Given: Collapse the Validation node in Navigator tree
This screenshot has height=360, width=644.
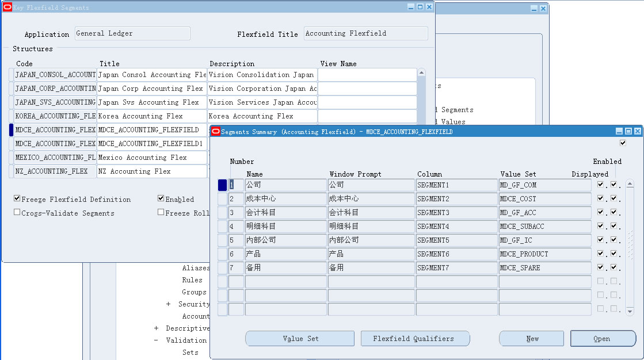Looking at the screenshot, I should pos(156,340).
